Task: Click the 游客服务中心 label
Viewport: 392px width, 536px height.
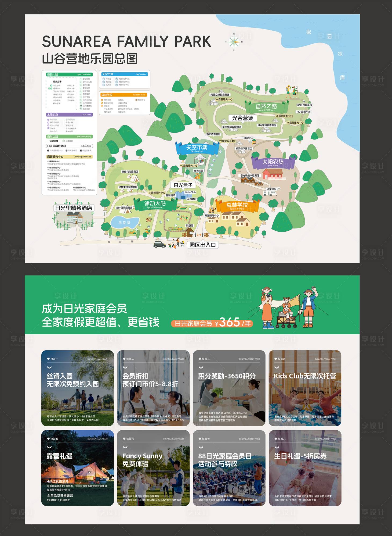Action: [212, 216]
